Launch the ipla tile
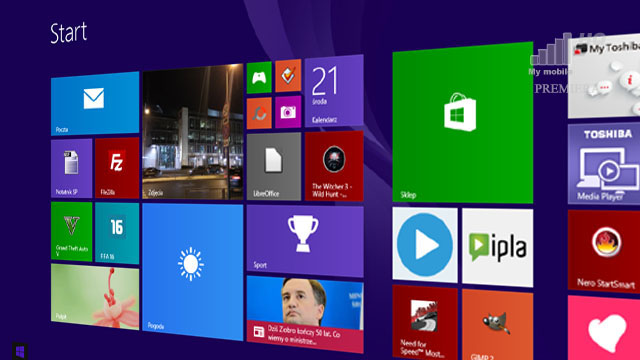The height and width of the screenshot is (360, 640). 498,248
